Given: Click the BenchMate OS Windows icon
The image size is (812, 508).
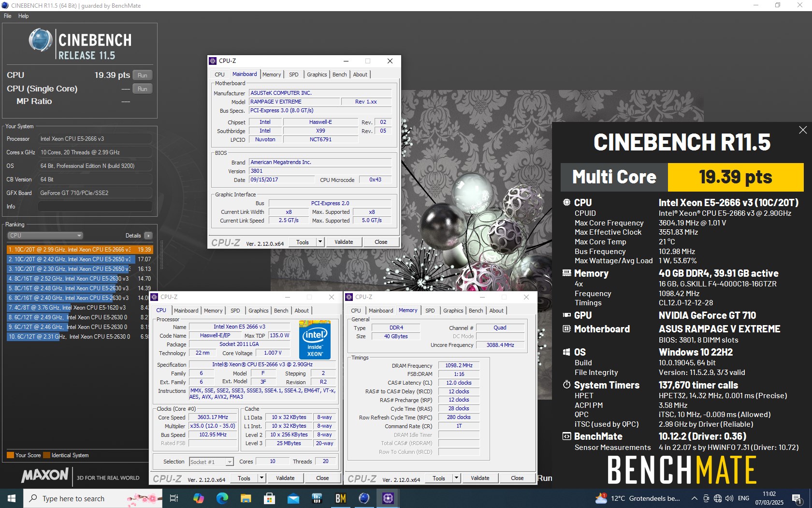Looking at the screenshot, I should [566, 352].
